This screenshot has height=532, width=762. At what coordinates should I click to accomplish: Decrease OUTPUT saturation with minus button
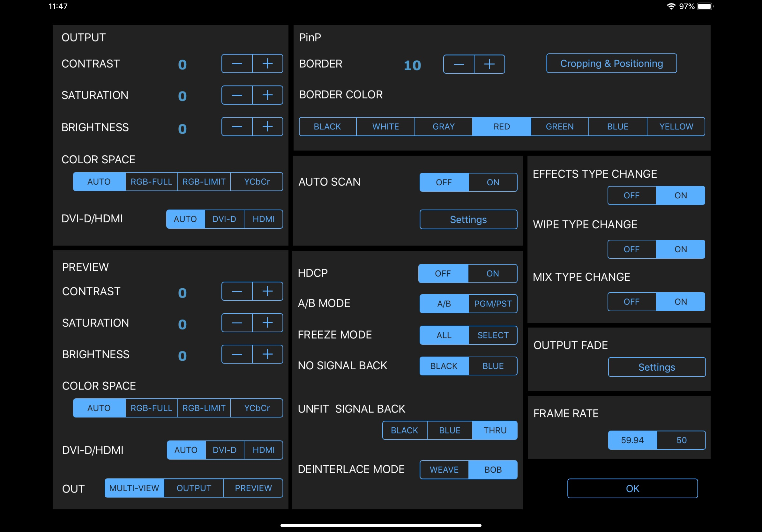point(237,95)
